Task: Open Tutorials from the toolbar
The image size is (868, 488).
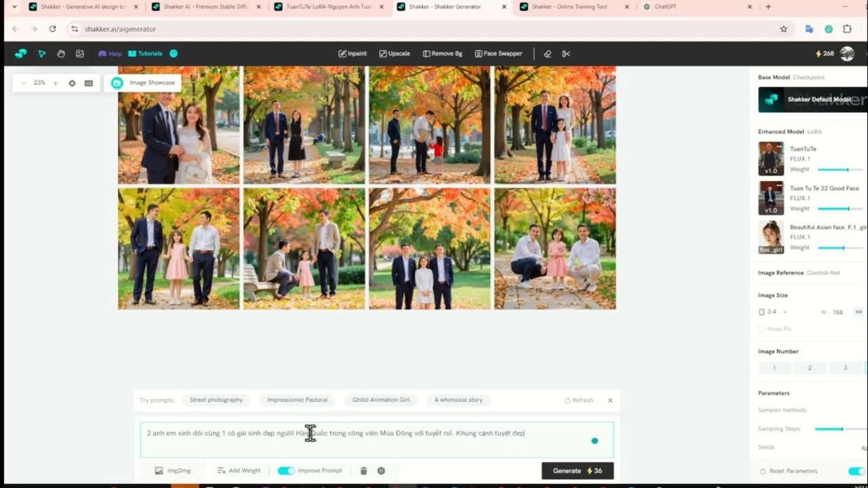Action: [x=145, y=53]
